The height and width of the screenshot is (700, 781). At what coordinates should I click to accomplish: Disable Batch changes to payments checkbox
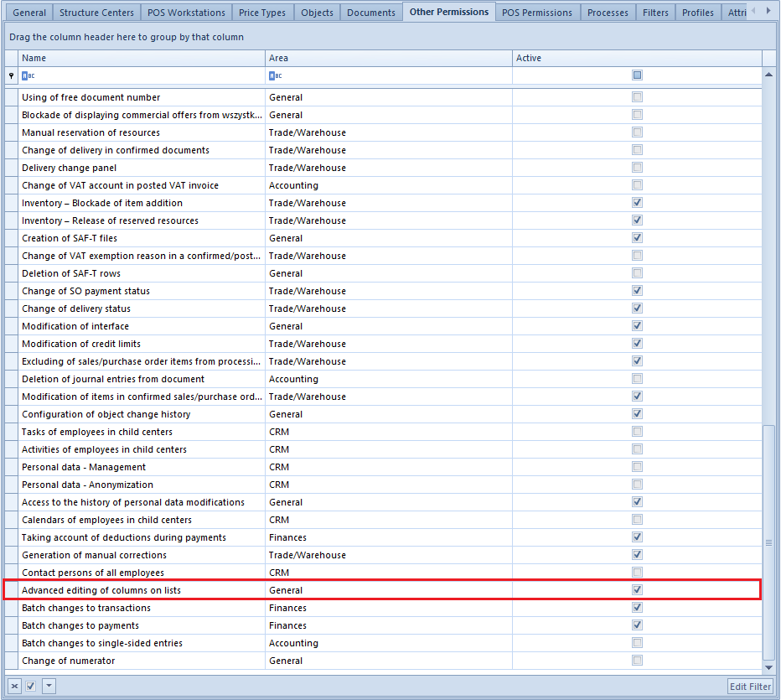point(637,625)
